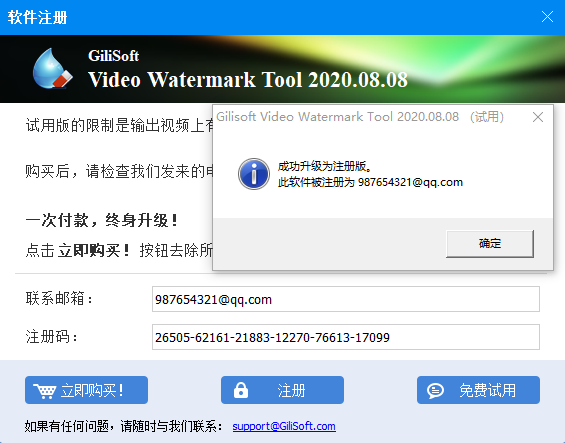This screenshot has height=443, width=565.
Task: Click the 立即购买! button label
Action: [92, 390]
